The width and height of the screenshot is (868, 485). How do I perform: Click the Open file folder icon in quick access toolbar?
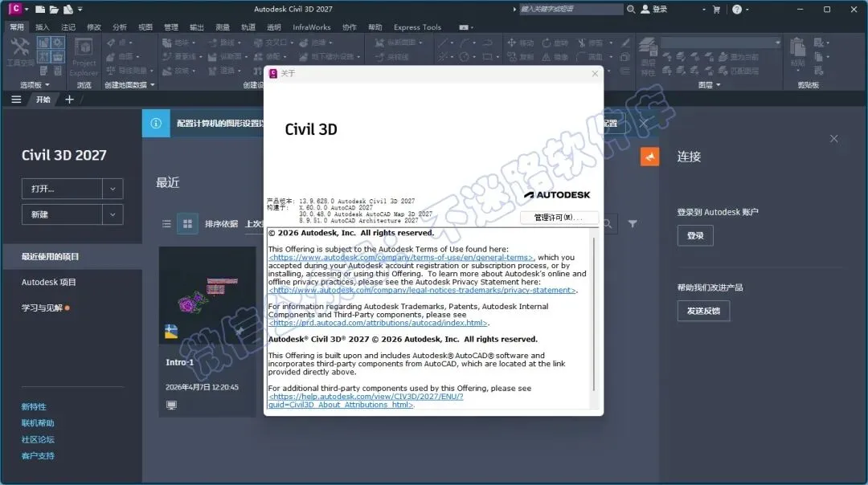click(x=55, y=10)
